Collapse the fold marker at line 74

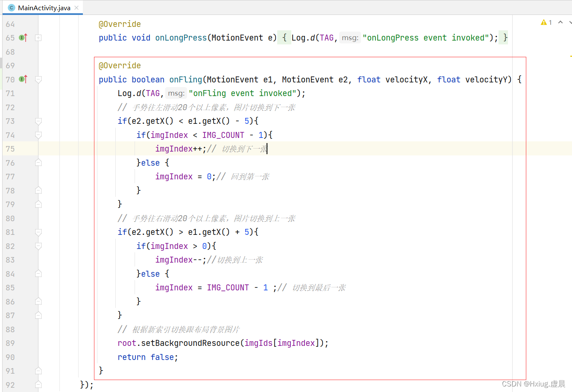38,135
